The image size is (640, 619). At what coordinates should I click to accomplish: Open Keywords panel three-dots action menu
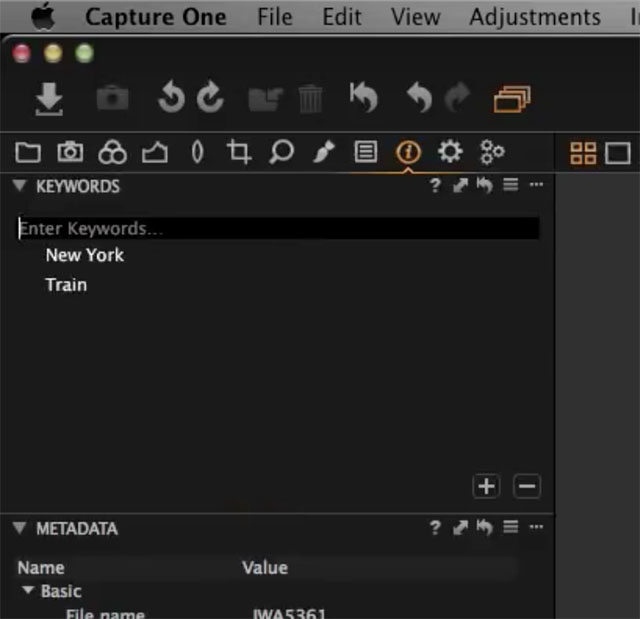tap(536, 185)
